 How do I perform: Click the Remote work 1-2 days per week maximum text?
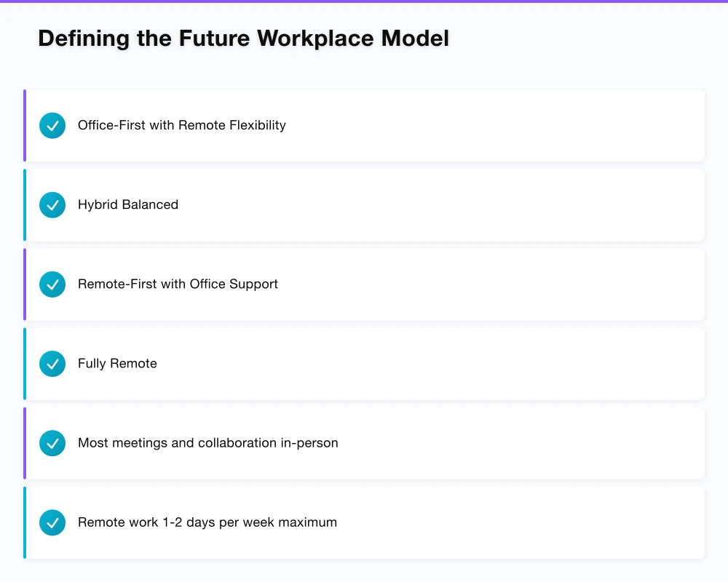207,522
